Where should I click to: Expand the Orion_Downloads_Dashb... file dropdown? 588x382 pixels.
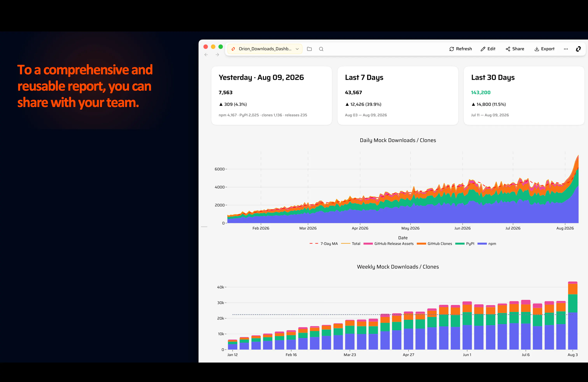pos(265,49)
